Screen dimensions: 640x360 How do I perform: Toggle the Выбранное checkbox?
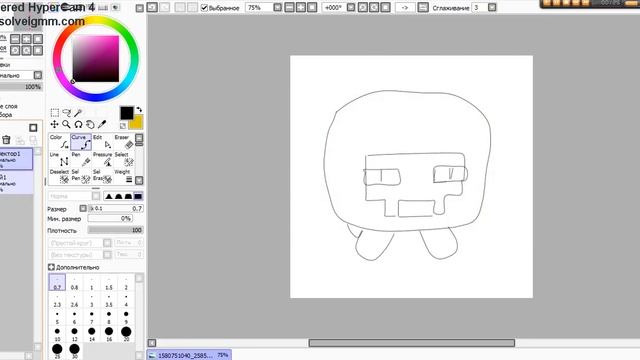coord(204,7)
